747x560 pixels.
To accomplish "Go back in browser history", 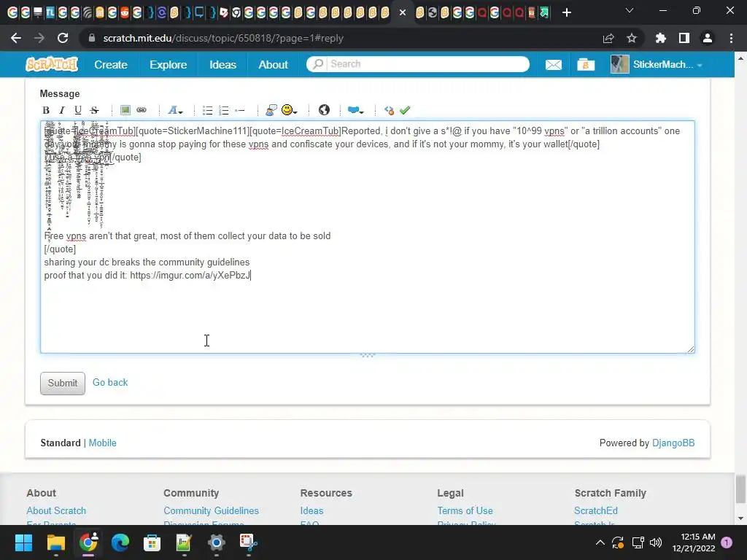I will [16, 38].
